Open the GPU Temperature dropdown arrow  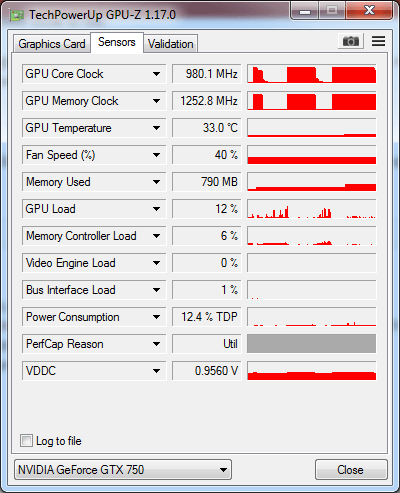[x=156, y=128]
